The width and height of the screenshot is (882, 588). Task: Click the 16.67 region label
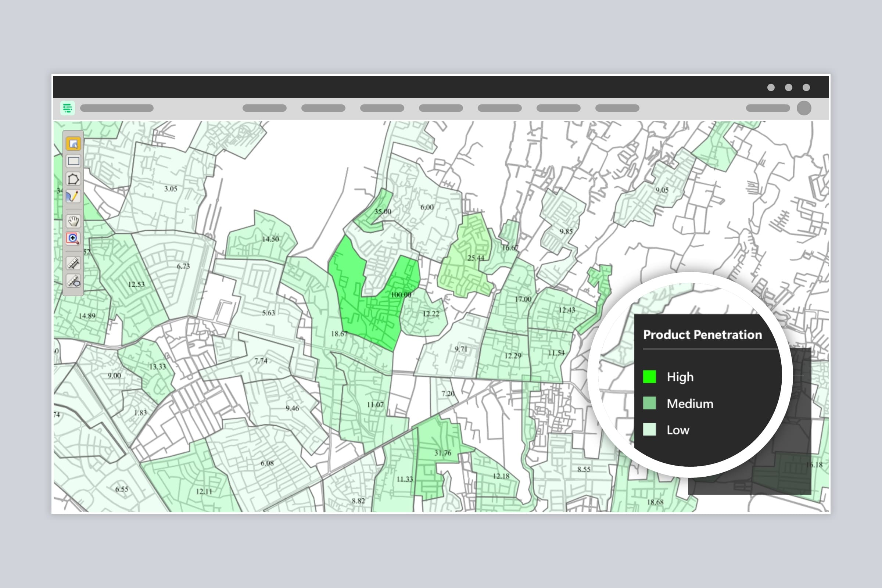510,248
